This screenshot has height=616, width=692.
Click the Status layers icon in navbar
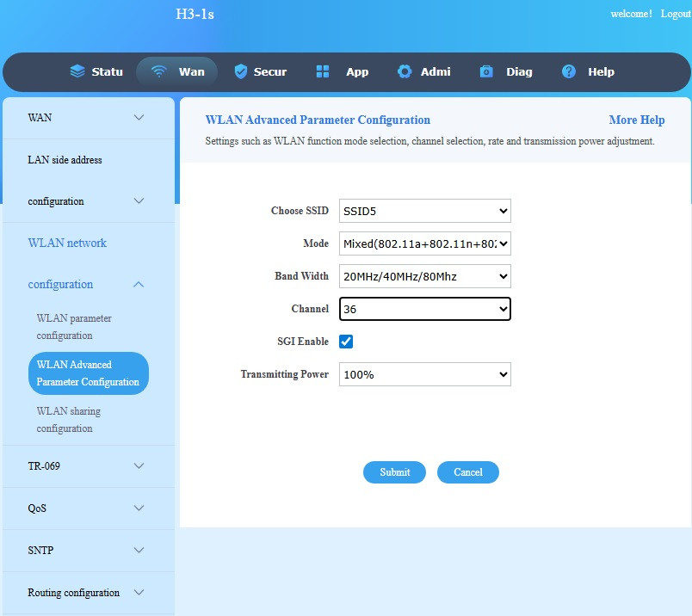[77, 71]
